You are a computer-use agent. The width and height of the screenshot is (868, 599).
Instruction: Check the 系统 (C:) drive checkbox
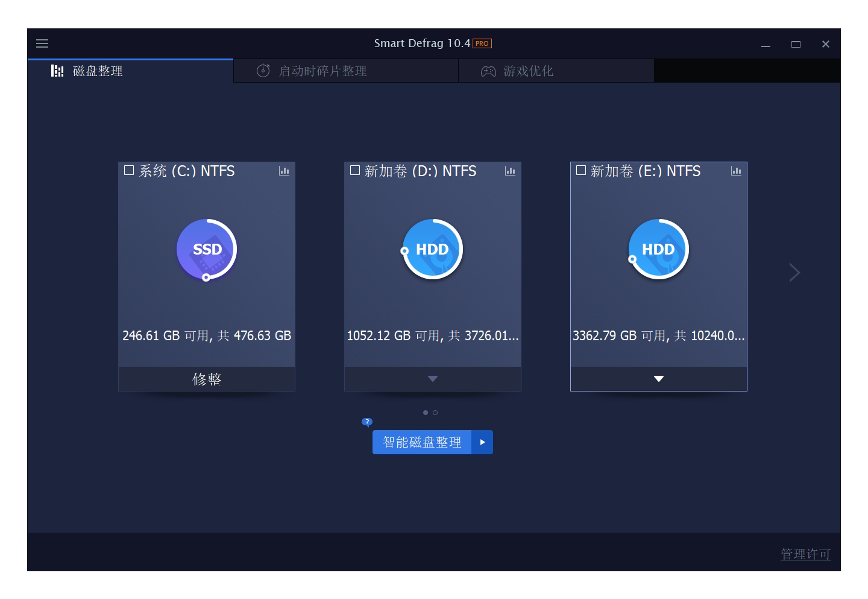(129, 171)
